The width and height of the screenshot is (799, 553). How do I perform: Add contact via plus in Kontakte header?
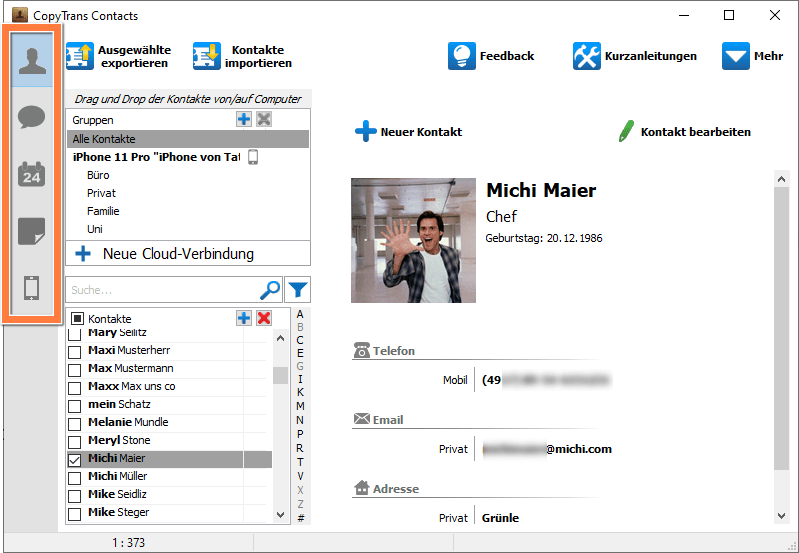pyautogui.click(x=244, y=318)
